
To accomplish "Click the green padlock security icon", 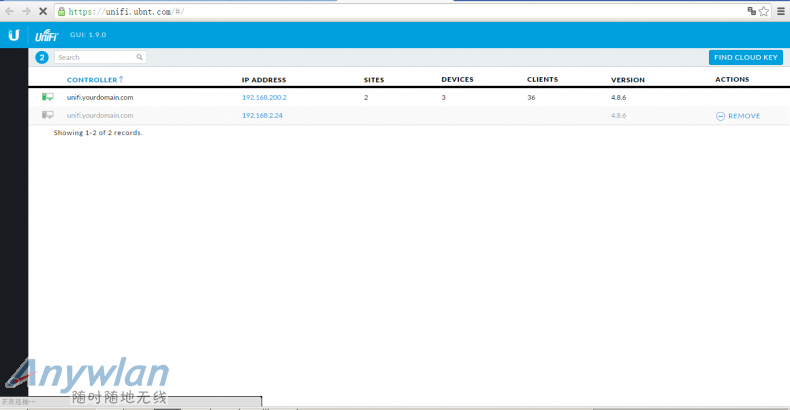I will point(61,12).
